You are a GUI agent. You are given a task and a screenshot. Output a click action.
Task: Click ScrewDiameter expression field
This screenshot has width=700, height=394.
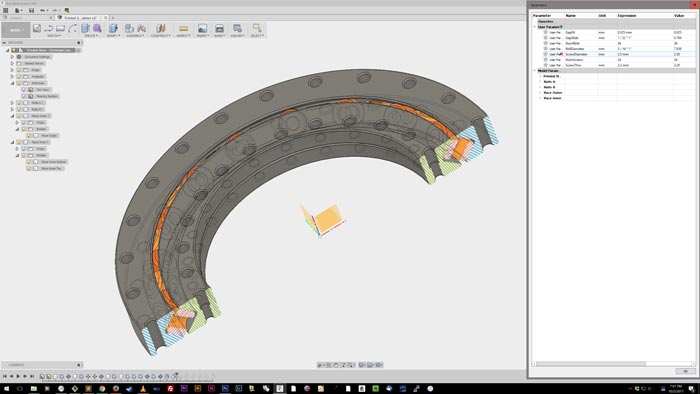point(644,54)
